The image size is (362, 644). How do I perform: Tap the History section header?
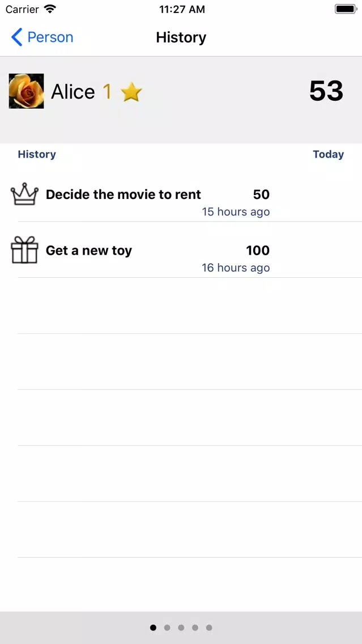click(37, 154)
